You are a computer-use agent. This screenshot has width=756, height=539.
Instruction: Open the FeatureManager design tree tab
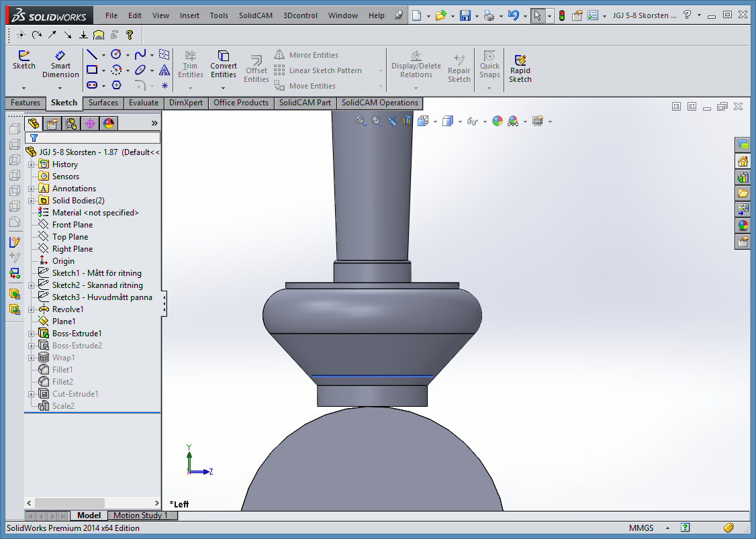[x=34, y=124]
